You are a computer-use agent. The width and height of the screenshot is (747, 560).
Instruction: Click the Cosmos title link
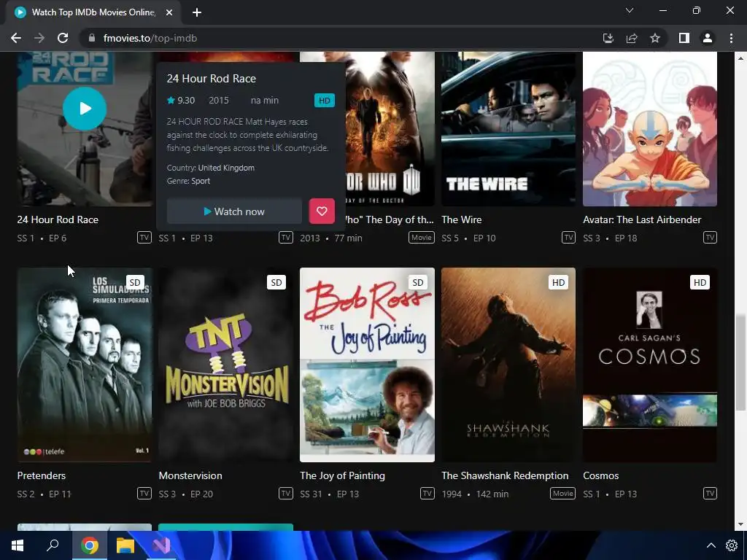(x=601, y=475)
